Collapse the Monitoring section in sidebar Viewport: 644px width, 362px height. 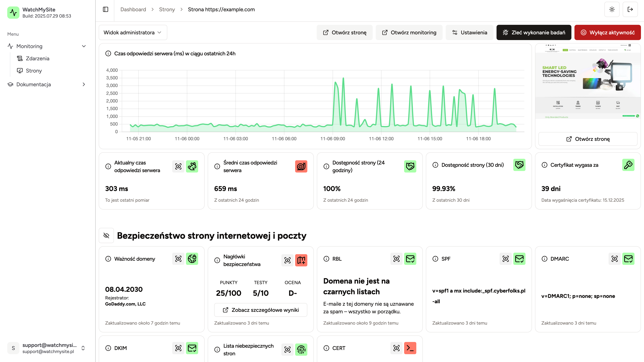point(84,46)
